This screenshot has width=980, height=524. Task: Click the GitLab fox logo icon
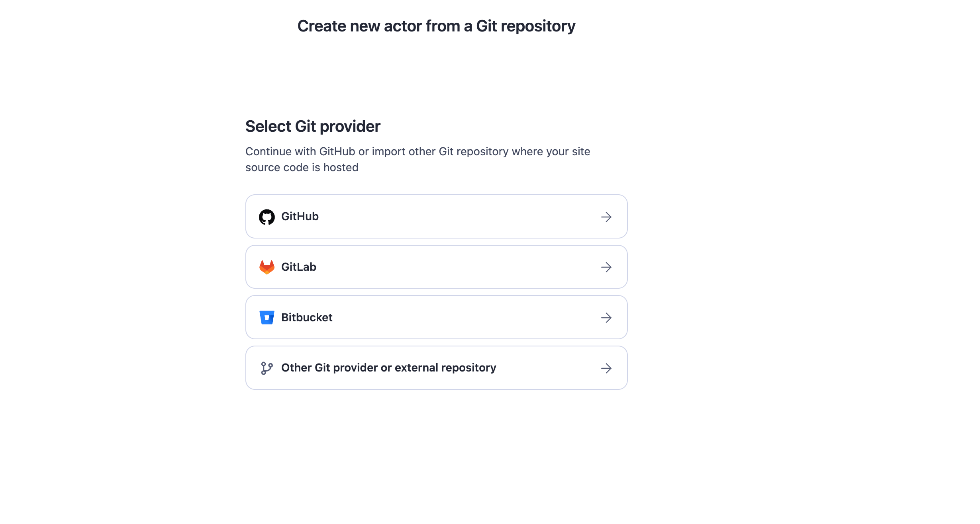(267, 267)
